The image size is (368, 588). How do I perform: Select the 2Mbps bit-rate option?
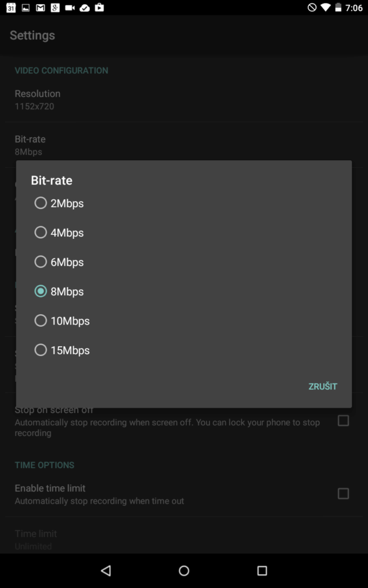click(x=184, y=203)
